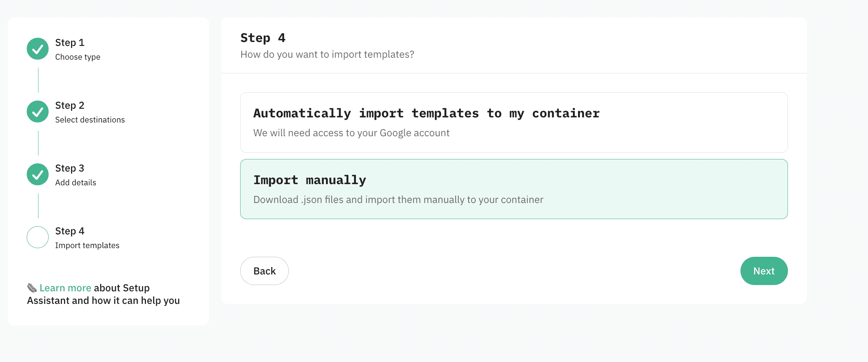Click the green Next button's arrow area

coord(764,271)
